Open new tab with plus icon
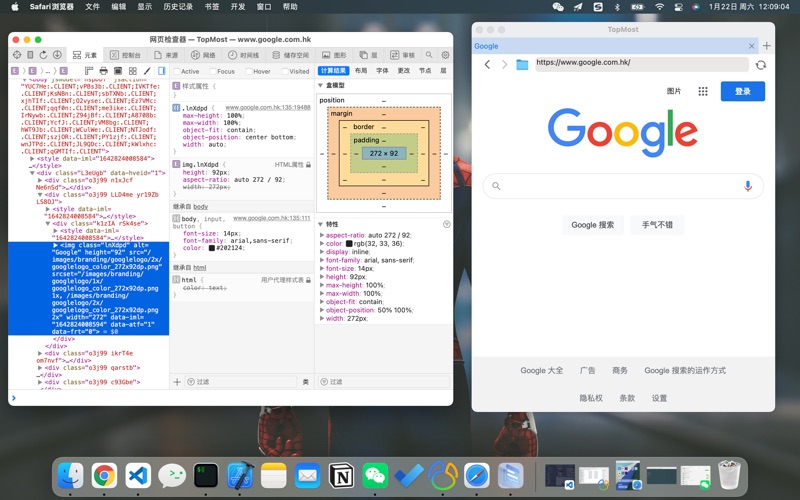 (x=767, y=46)
